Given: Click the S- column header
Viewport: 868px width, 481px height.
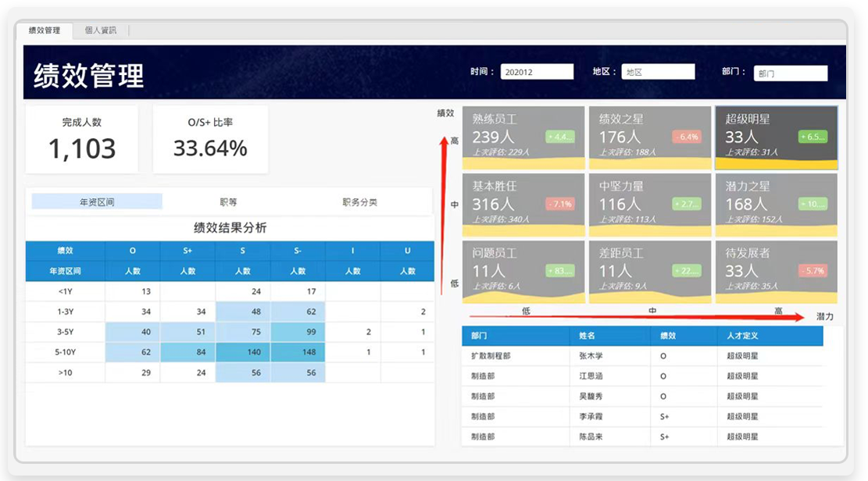Looking at the screenshot, I should click(298, 251).
